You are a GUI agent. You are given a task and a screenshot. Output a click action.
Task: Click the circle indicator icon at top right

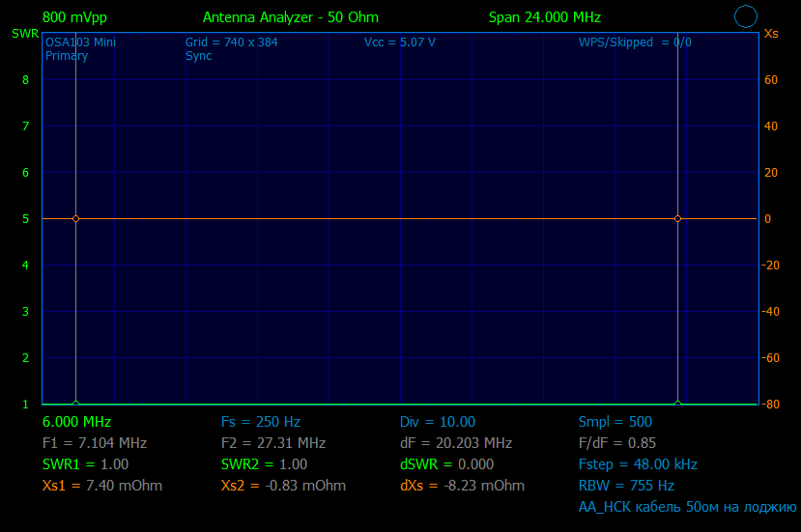click(745, 16)
